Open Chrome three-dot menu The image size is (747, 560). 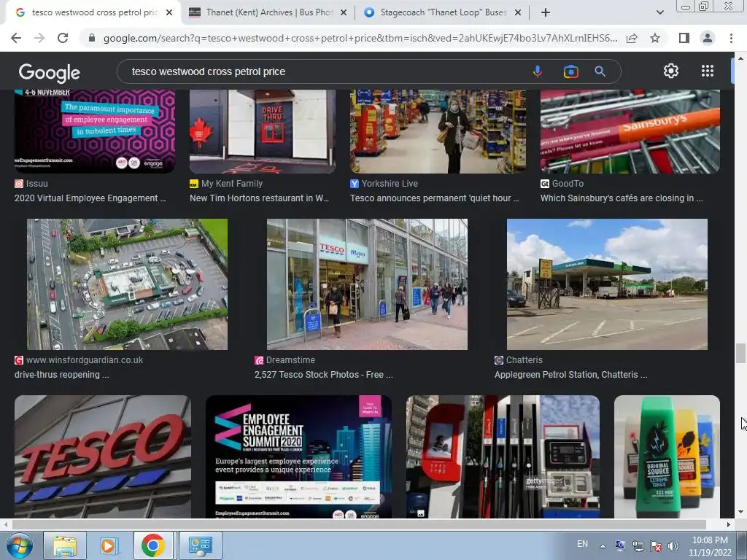731,38
